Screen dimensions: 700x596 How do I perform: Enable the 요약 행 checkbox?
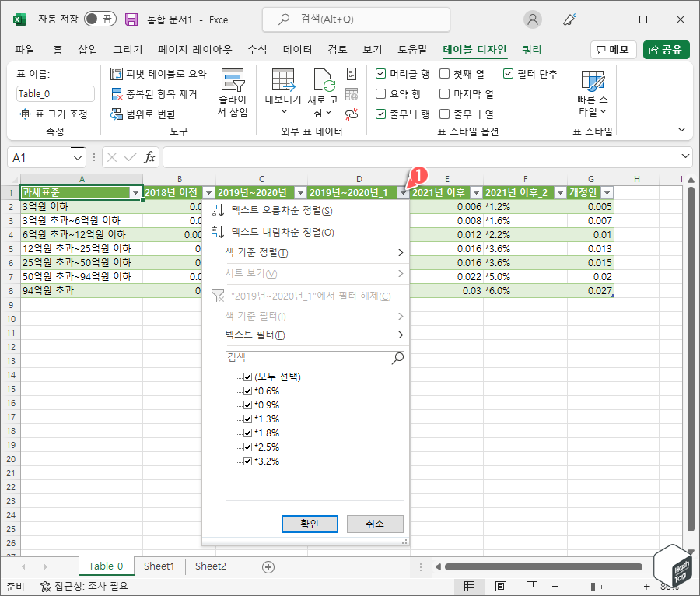[x=380, y=93]
